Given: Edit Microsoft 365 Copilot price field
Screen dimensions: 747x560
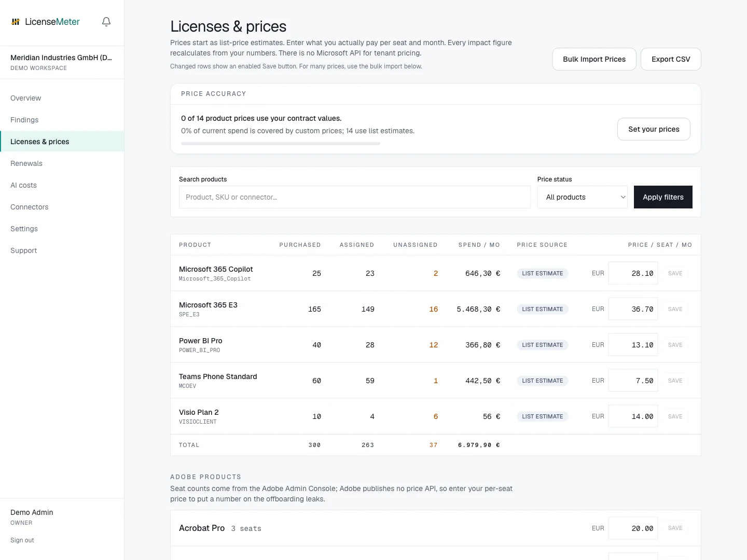Looking at the screenshot, I should [633, 273].
